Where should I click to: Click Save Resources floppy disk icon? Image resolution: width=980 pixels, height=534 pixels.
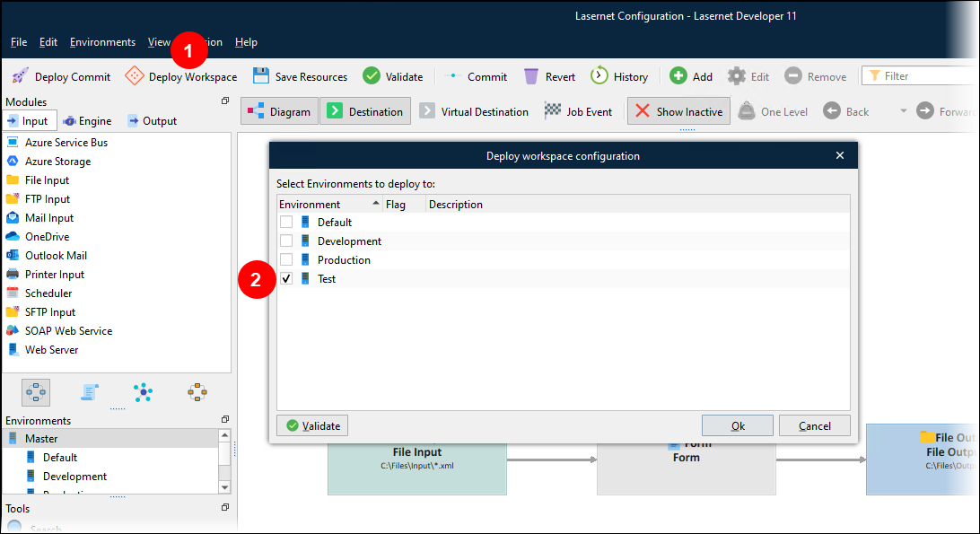coord(260,75)
